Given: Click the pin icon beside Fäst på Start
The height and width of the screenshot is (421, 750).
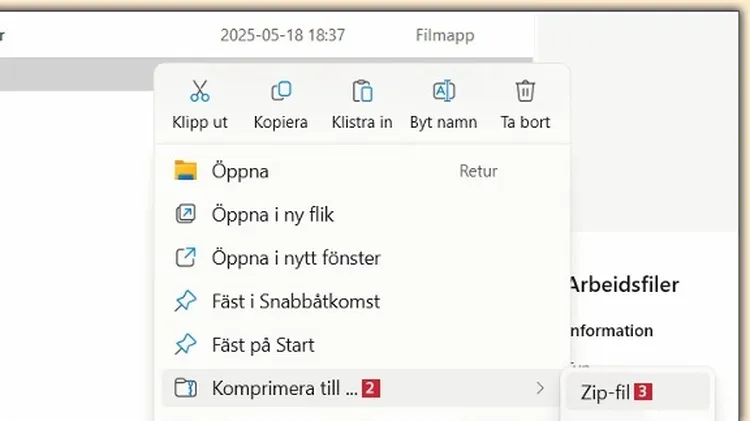Looking at the screenshot, I should pos(186,345).
